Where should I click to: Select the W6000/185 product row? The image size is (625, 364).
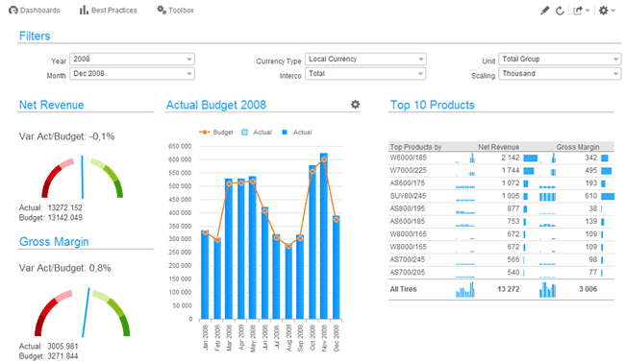[x=501, y=158]
